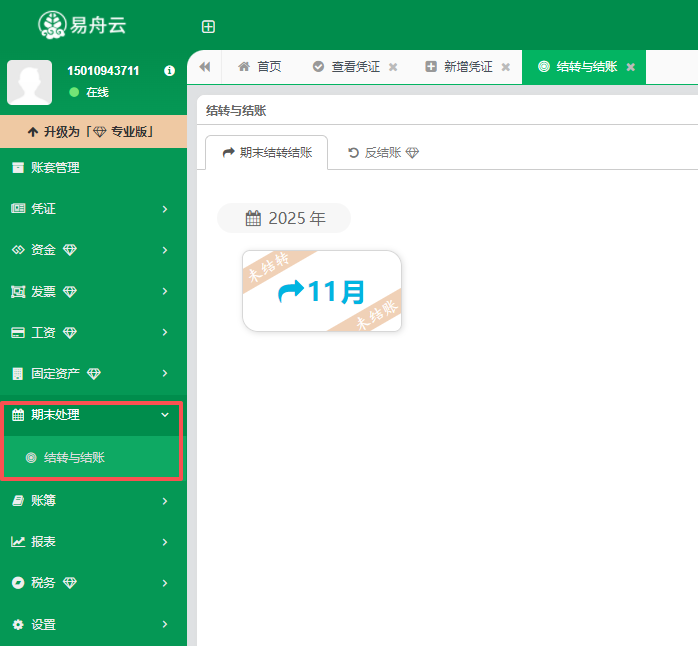Screen dimensions: 698x646
Task: Collapse the 期末处理 sidebar section
Action: point(164,415)
